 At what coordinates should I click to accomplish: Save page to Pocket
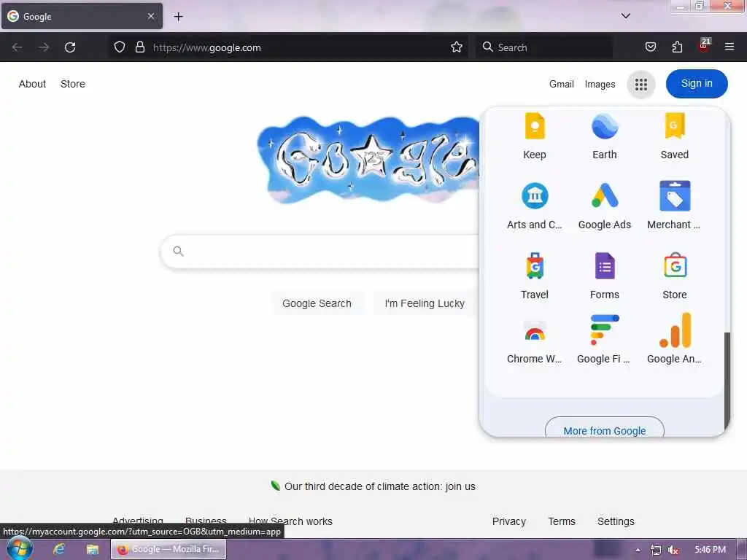coord(650,47)
